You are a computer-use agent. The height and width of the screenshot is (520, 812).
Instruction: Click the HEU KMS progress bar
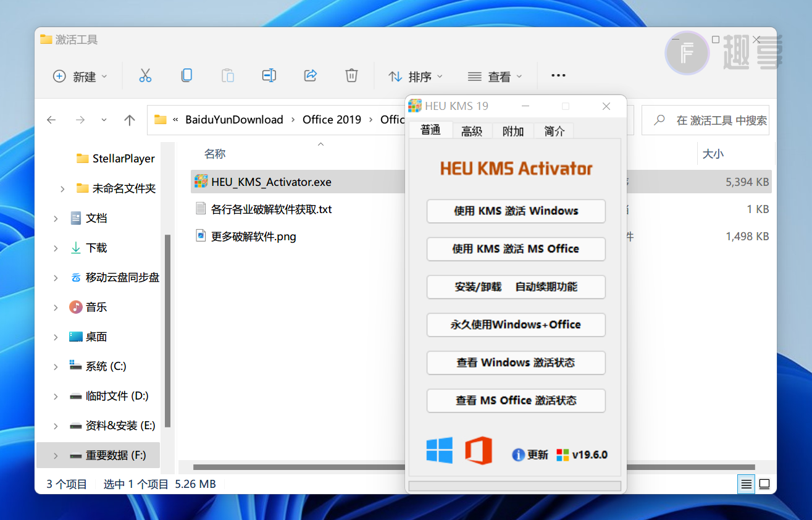516,486
